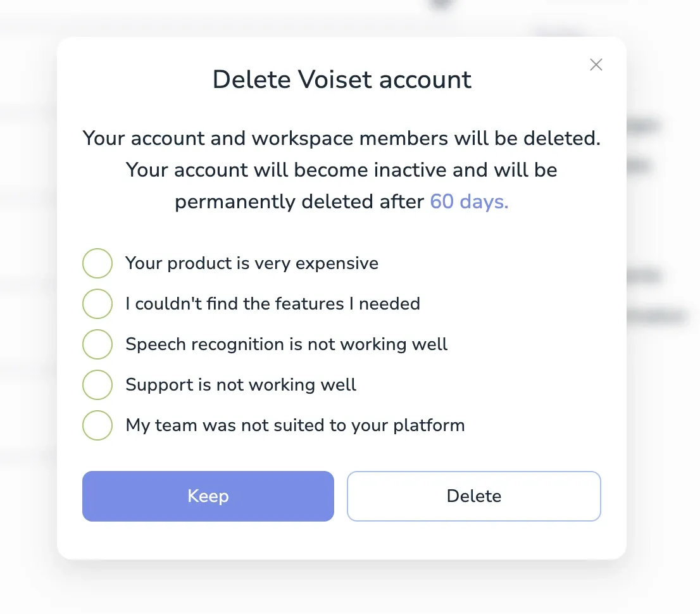Click the dialog title "Delete Voiset account"
Viewport: 700px width, 614px height.
pyautogui.click(x=342, y=79)
